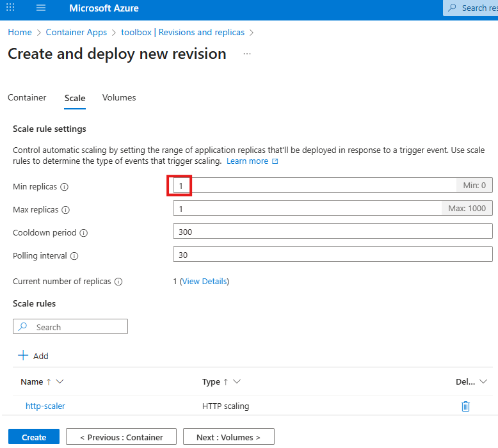Click the Cooldown period info icon
This screenshot has width=498, height=448.
(83, 233)
